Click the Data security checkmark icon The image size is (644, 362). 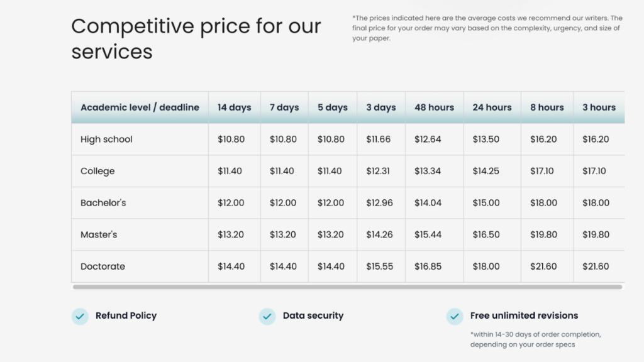267,317
